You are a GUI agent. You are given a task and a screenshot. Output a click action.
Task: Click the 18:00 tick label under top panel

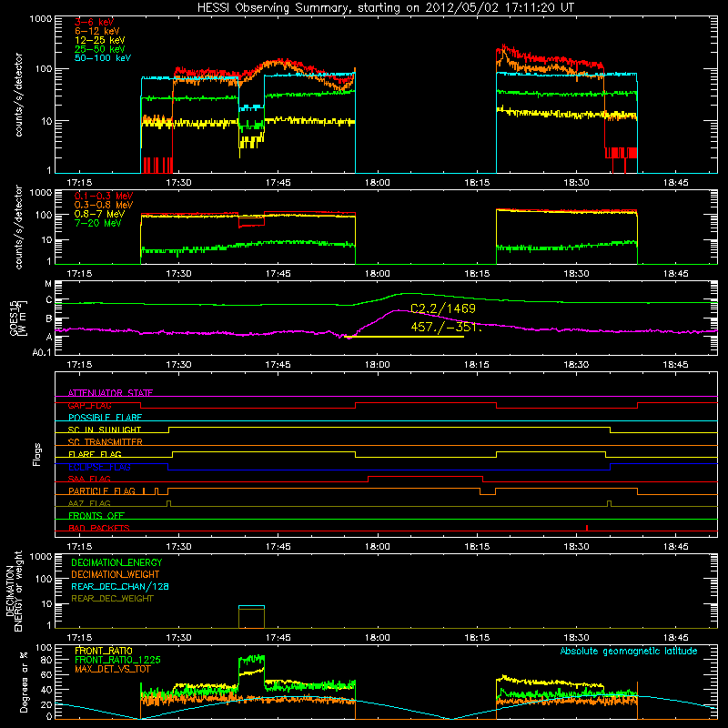coord(377,183)
